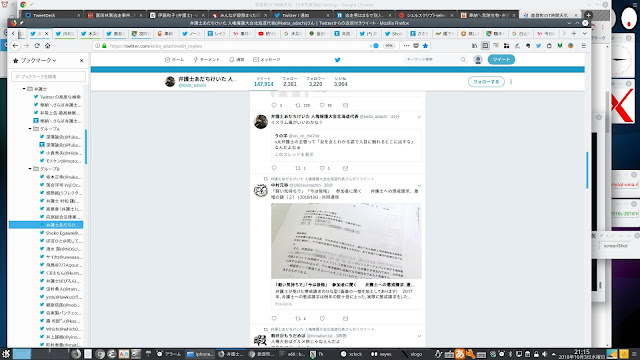This screenshot has width=640, height=360.
Task: Open the Firefox Library icon
Action: [474, 46]
